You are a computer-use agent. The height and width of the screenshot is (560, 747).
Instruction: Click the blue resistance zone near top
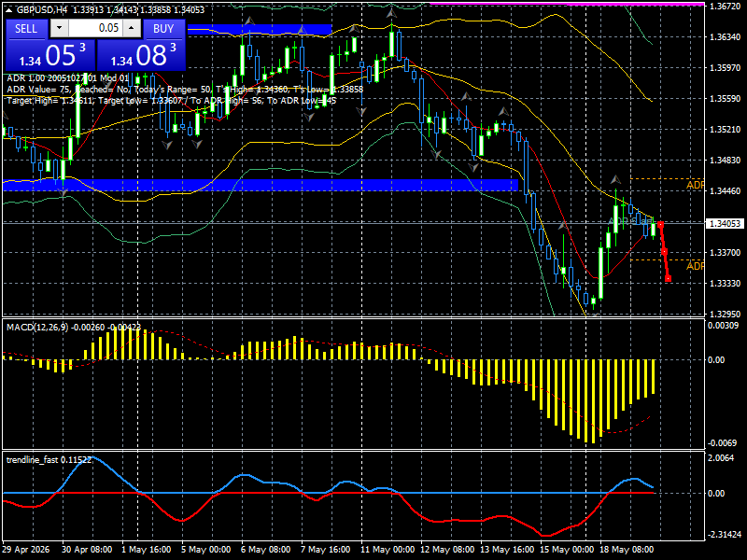[x=260, y=30]
